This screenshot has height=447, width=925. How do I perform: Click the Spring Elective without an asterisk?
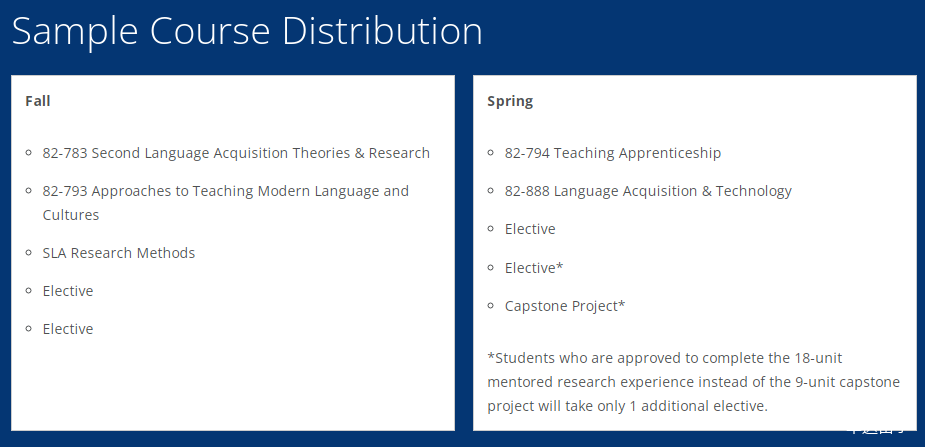(x=530, y=229)
